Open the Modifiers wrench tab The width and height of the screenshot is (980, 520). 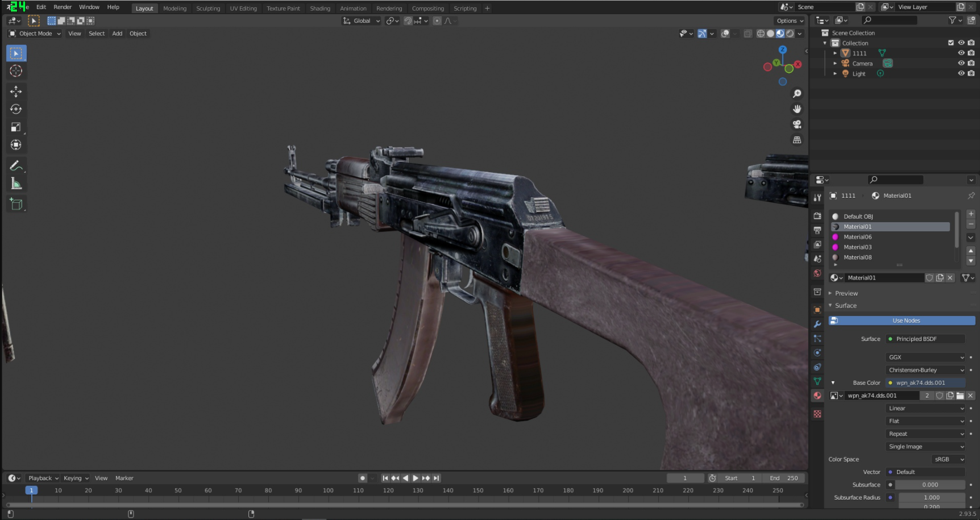click(x=817, y=324)
